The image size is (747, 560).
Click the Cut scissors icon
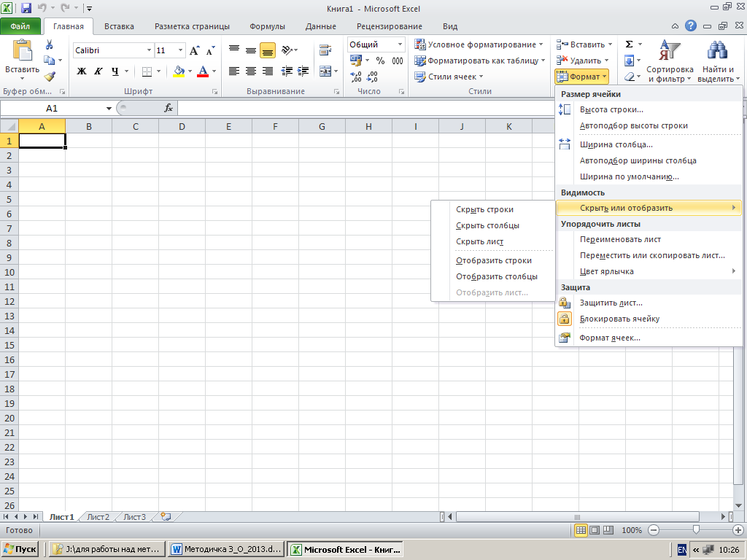point(49,45)
